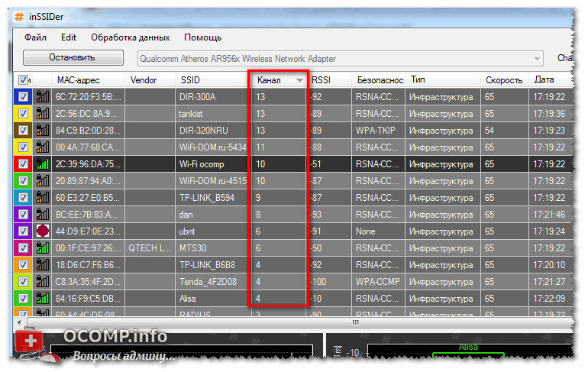
Task: Open the Обработка данных menu
Action: 130,37
